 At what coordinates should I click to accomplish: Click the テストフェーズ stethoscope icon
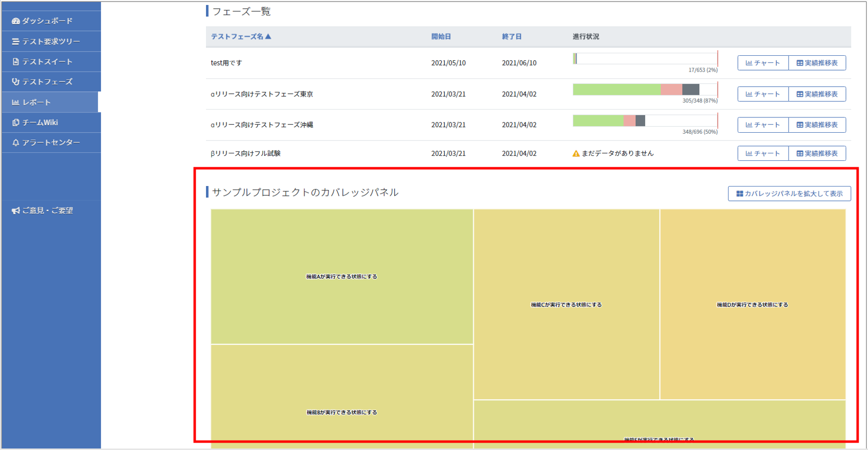point(16,82)
